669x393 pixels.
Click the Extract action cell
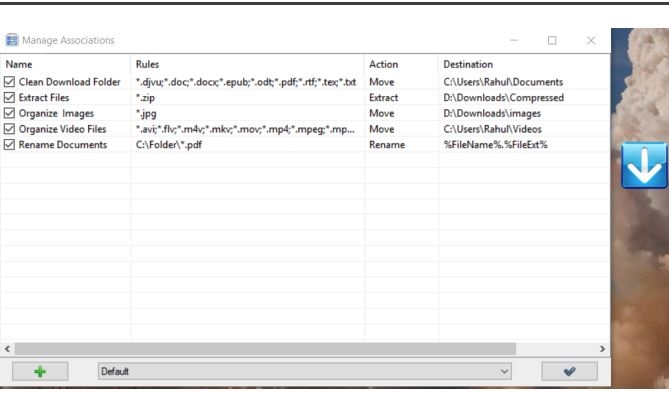pos(384,98)
